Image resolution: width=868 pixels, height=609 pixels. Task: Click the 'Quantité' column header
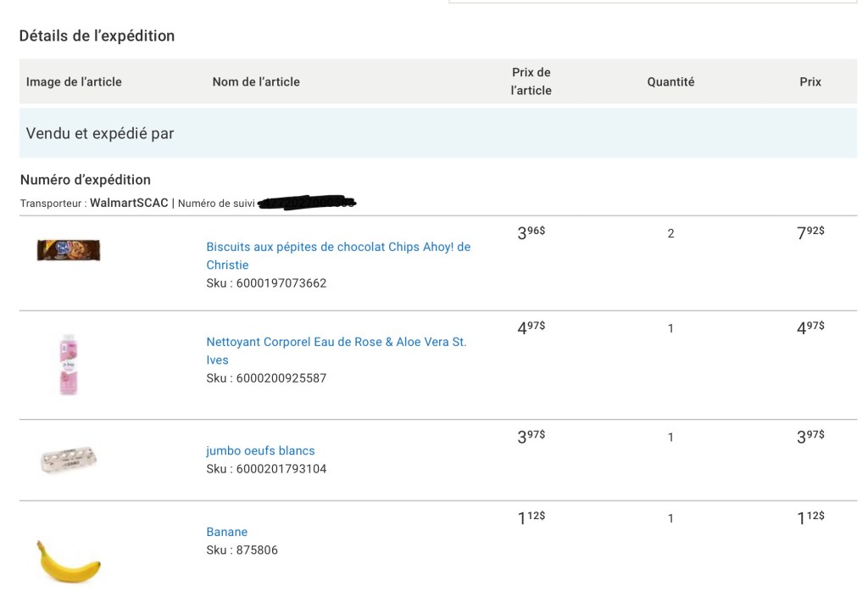[x=670, y=82]
